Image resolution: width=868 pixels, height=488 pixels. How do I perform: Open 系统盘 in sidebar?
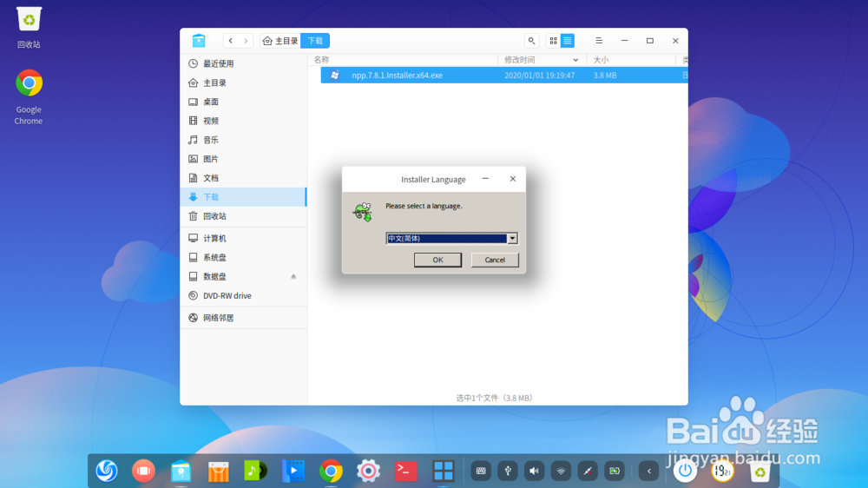click(244, 258)
